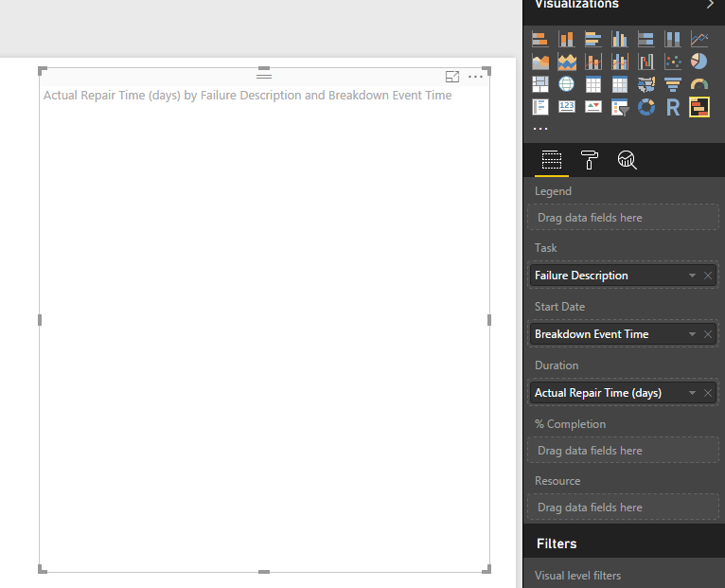725x588 pixels.
Task: Select the line chart visual
Action: point(699,40)
